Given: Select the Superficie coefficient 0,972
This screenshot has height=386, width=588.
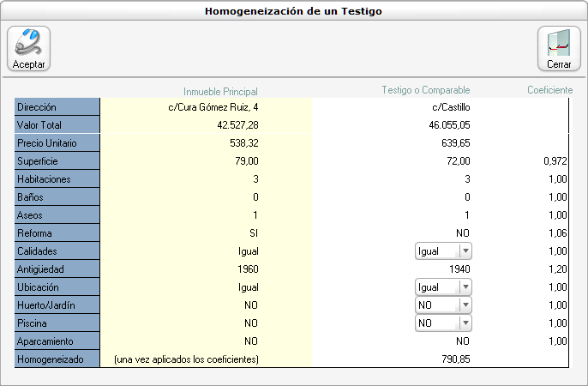Looking at the screenshot, I should point(555,161).
